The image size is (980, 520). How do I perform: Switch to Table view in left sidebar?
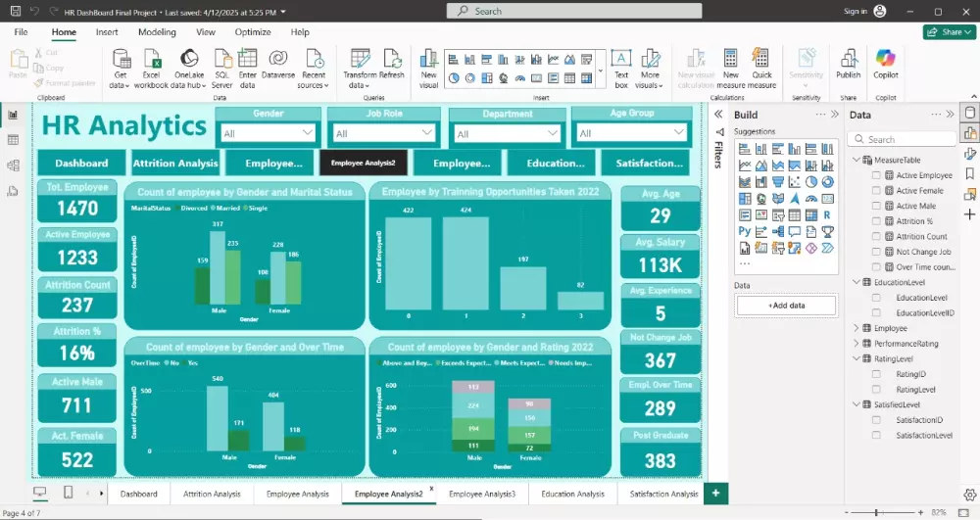(13, 140)
